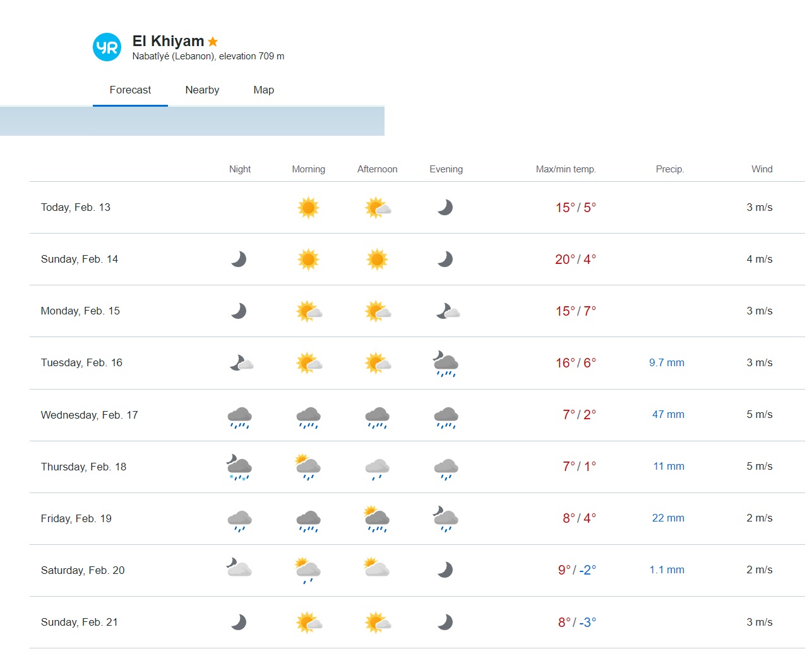Click Sunday Feb. 14 night moon icon

[x=239, y=259]
